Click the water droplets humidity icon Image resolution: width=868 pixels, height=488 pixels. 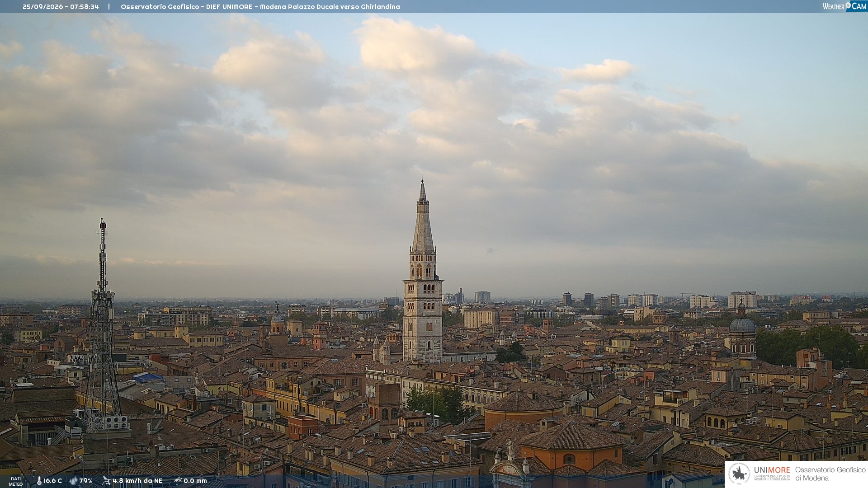[x=73, y=481]
